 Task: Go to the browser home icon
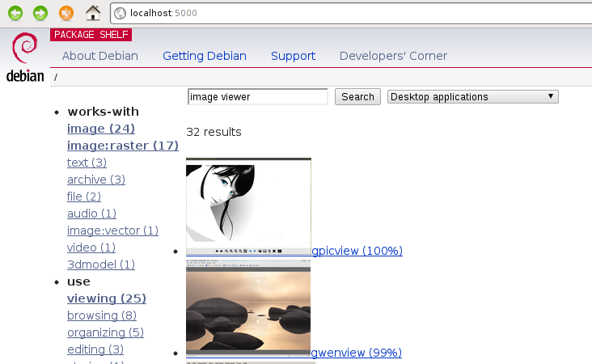(x=93, y=13)
